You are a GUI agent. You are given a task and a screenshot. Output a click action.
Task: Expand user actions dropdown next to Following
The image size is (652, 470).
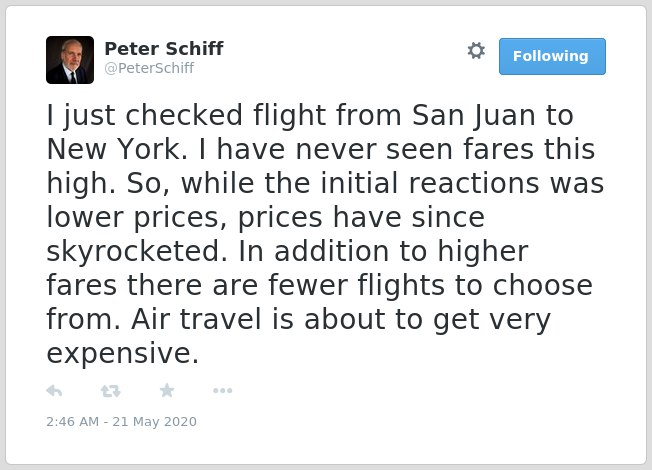pyautogui.click(x=476, y=51)
